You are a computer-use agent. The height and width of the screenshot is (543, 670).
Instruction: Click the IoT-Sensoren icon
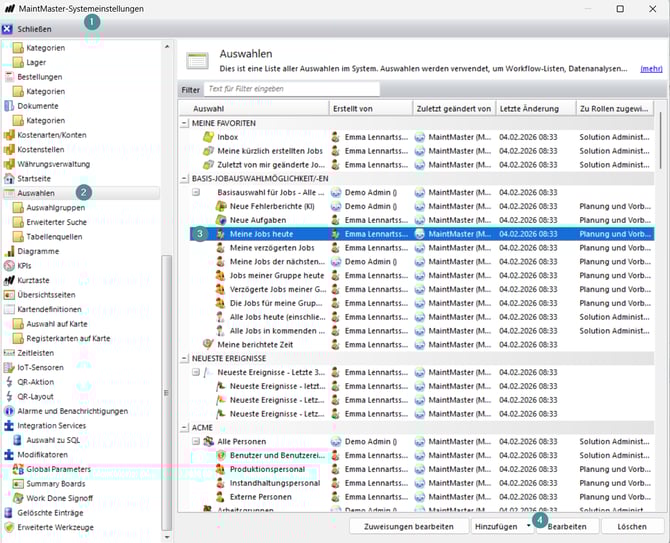pos(9,367)
